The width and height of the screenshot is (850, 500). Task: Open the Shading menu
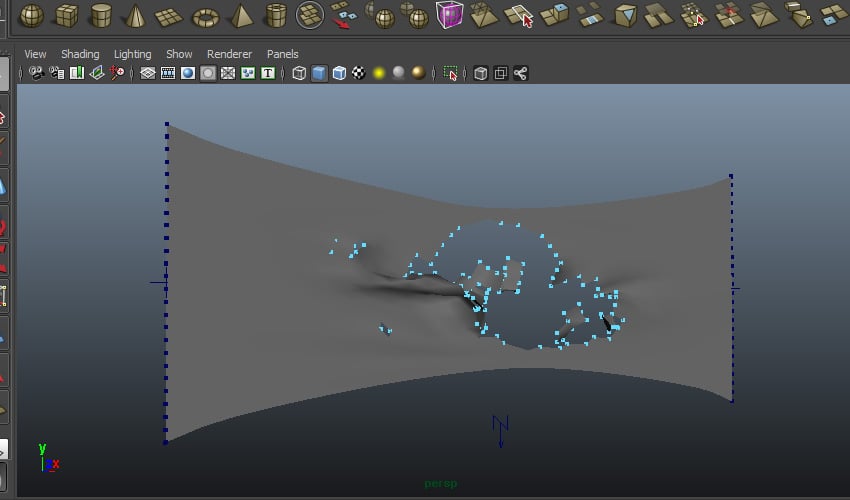point(80,54)
